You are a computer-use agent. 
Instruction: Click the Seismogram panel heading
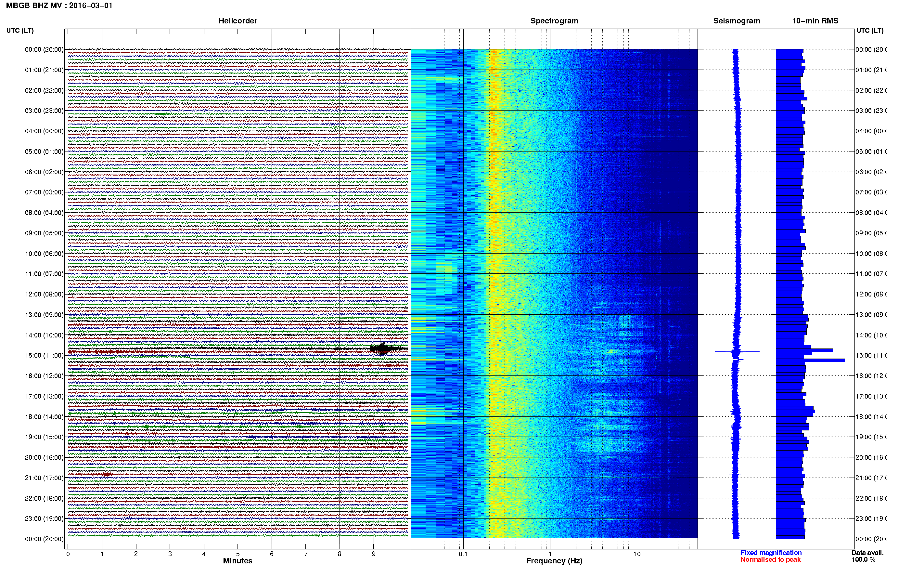737,21
